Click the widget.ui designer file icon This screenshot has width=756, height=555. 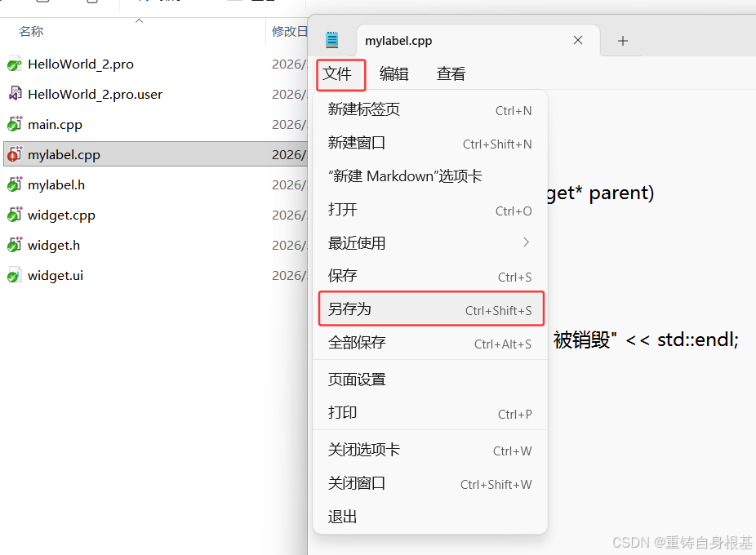[x=15, y=275]
